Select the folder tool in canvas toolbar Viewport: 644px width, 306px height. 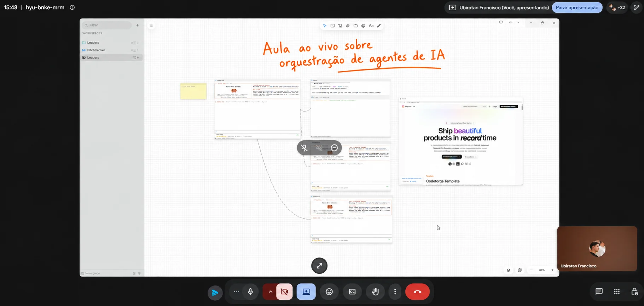coord(355,26)
